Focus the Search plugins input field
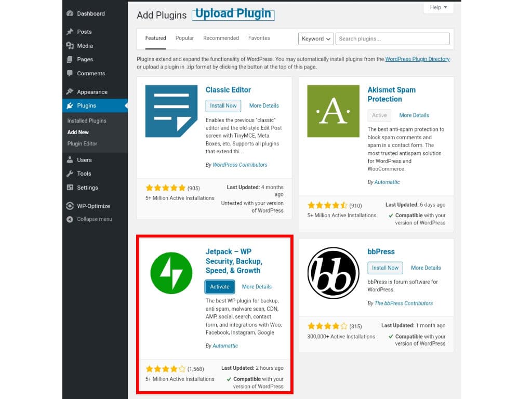The image size is (532, 399). 393,38
